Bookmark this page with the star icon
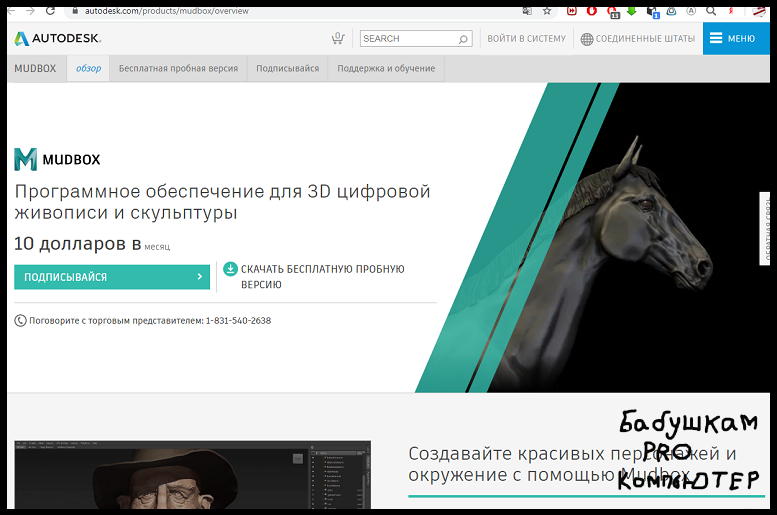The image size is (777, 515). click(x=547, y=11)
